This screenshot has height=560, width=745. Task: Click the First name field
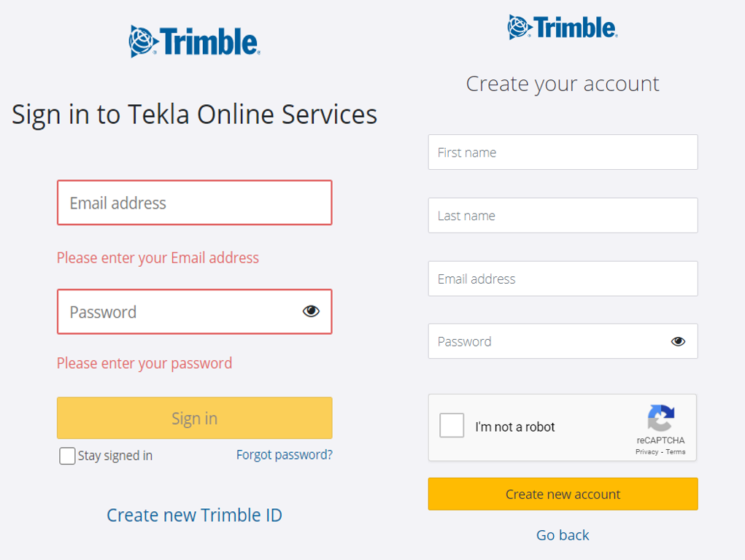click(x=563, y=152)
